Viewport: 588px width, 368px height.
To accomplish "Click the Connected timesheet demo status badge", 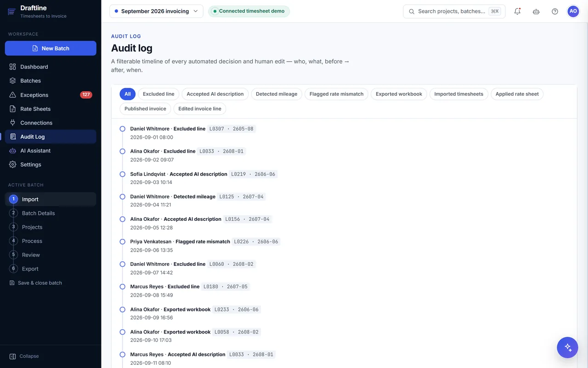I will [249, 11].
